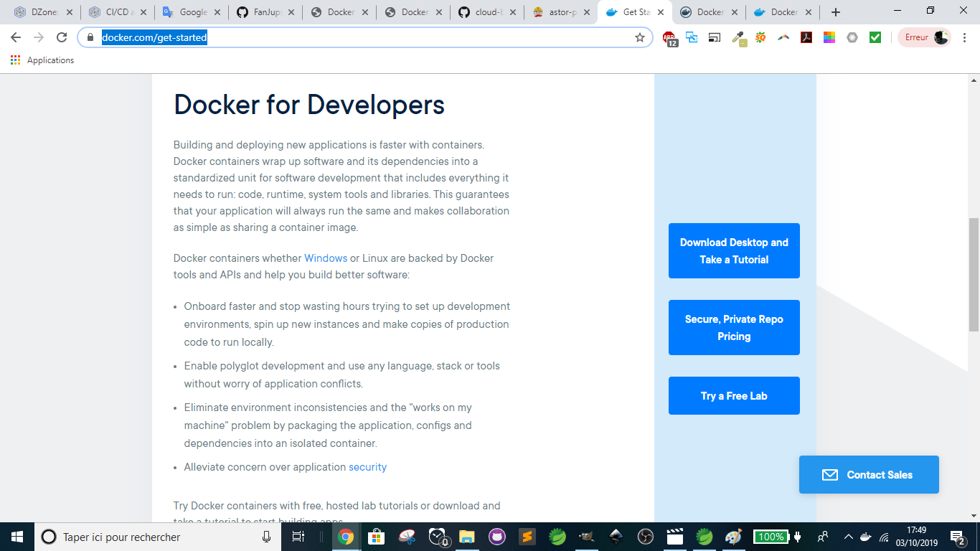This screenshot has width=980, height=551.
Task: Close the DZone tab
Action: tap(70, 12)
